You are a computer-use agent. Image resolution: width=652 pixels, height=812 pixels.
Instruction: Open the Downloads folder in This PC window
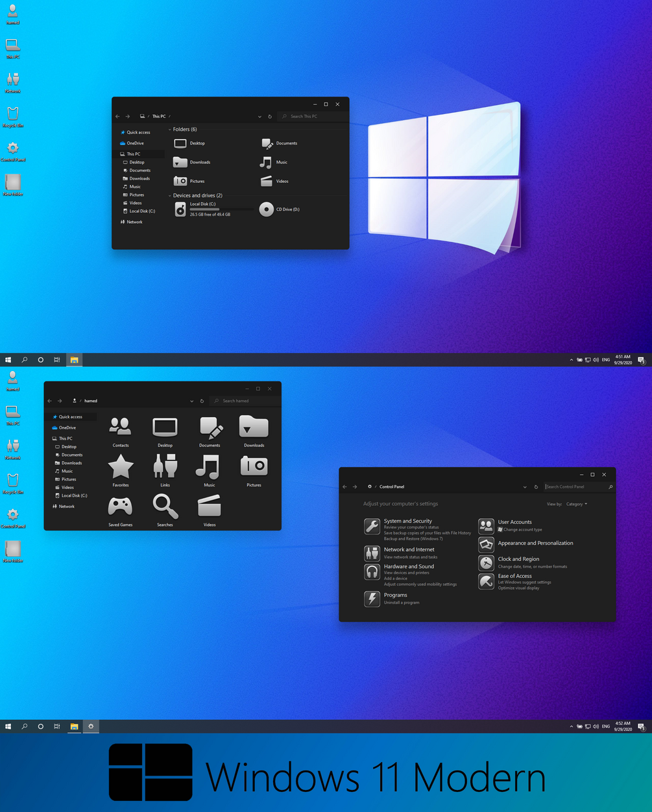(192, 162)
